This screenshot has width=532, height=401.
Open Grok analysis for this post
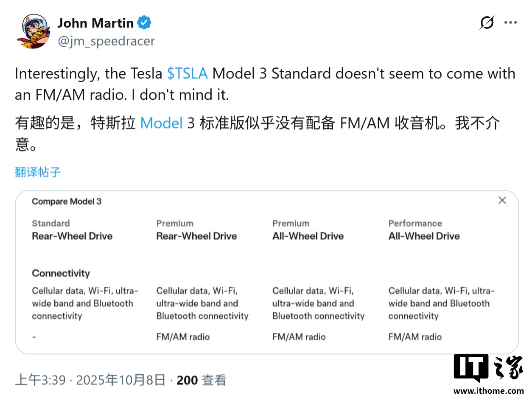click(x=486, y=22)
